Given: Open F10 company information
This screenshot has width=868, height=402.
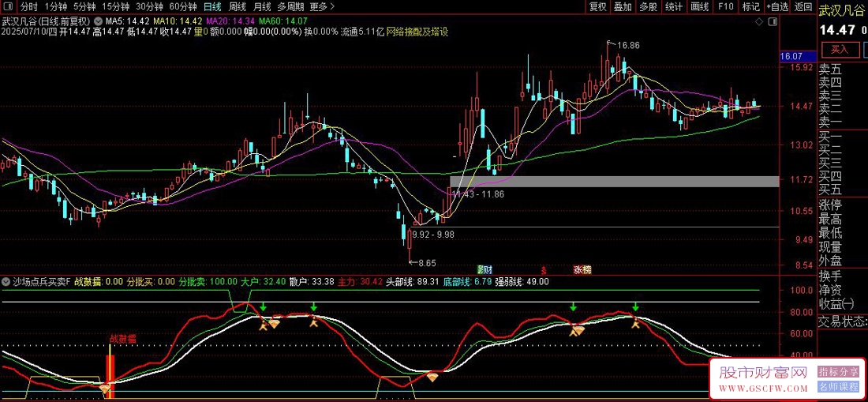Looking at the screenshot, I should click(x=726, y=7).
